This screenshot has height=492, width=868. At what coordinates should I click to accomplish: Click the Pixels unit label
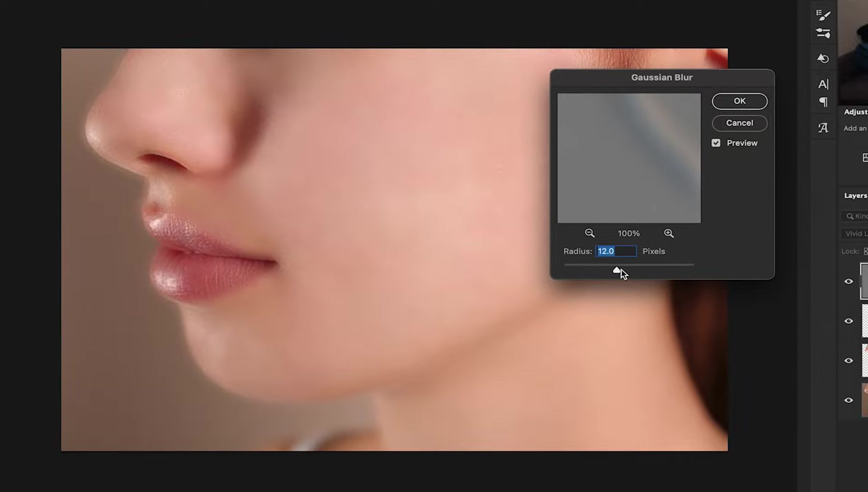coord(654,251)
